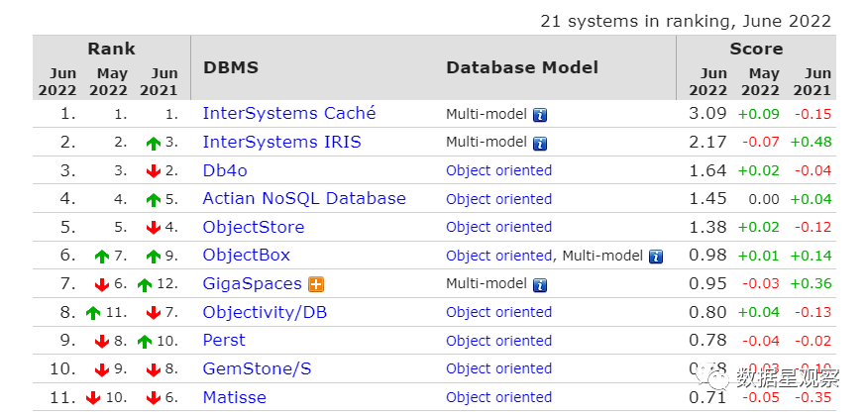Click Object oriented link in ObjectStore row

(498, 228)
